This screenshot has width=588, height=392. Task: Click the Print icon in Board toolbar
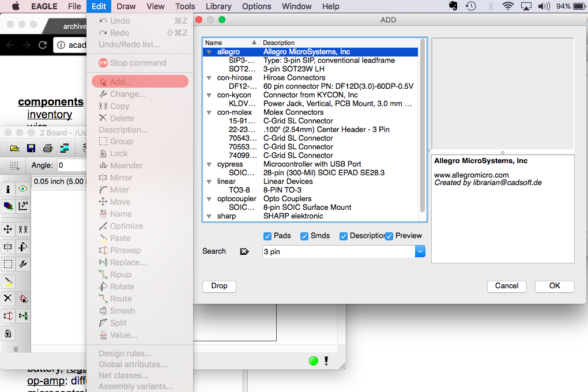point(48,148)
